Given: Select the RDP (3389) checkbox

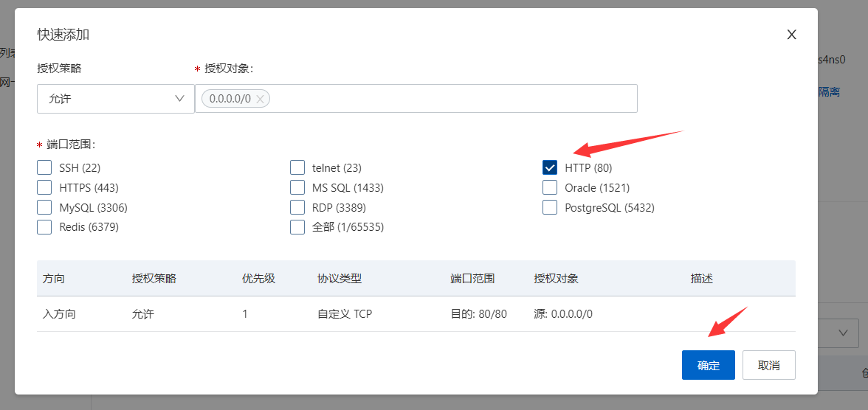Looking at the screenshot, I should coord(297,207).
